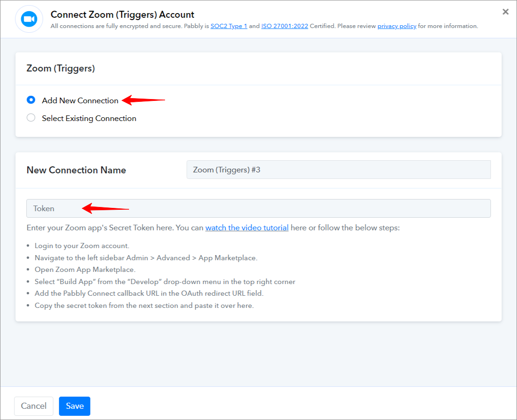
Task: Click the Zoom camera logo icon
Action: pos(29,19)
